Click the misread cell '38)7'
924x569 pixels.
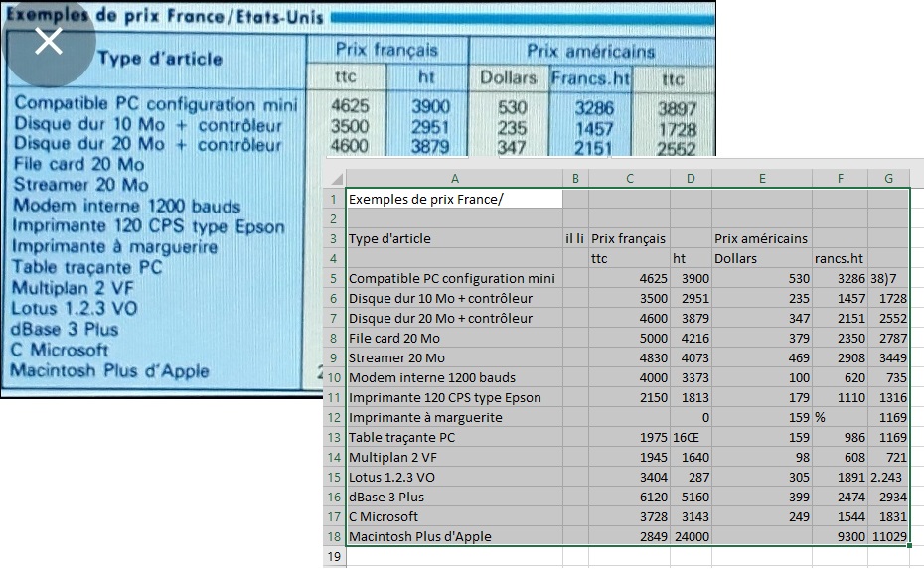coord(888,279)
